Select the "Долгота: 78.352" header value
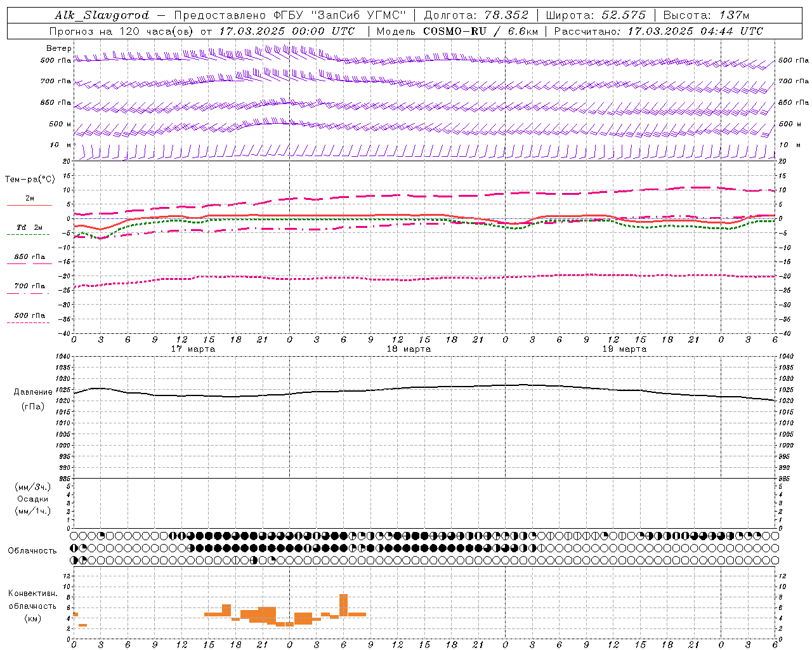812x650 pixels. click(x=475, y=15)
